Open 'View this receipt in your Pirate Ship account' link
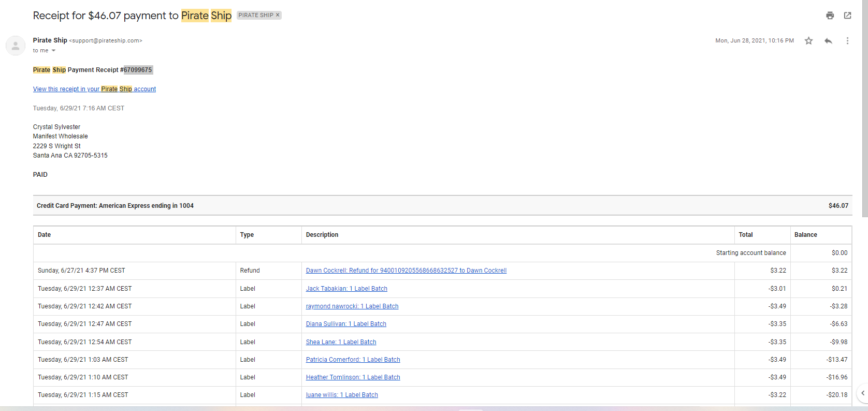 [94, 89]
